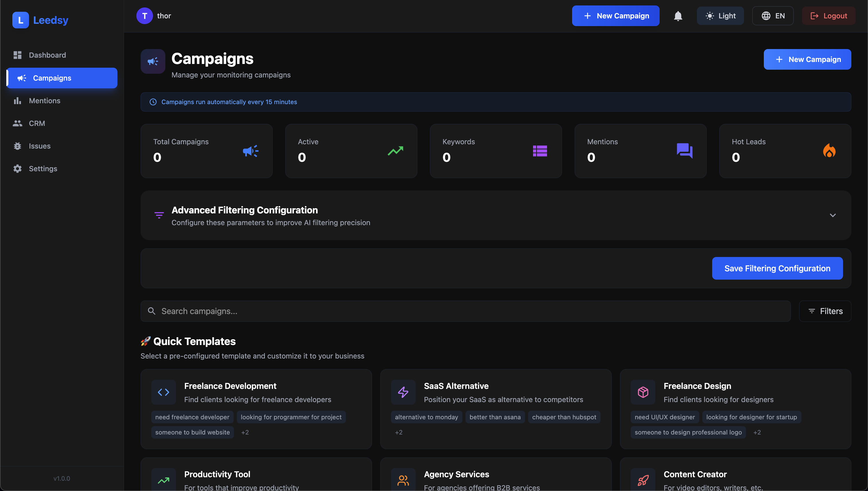
Task: Open Settings via the gear icon
Action: click(18, 169)
